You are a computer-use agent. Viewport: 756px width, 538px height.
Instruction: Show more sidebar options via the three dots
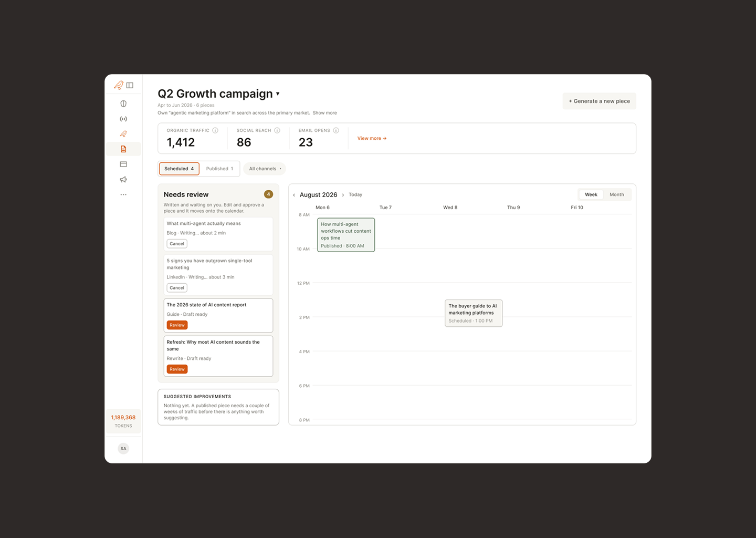click(x=123, y=194)
